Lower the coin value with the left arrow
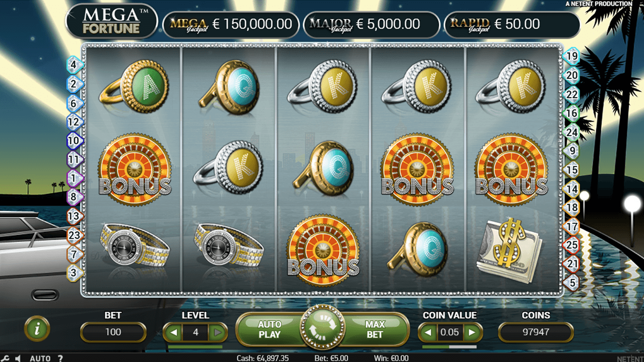Screen dimensions: 644x362 (x=428, y=332)
